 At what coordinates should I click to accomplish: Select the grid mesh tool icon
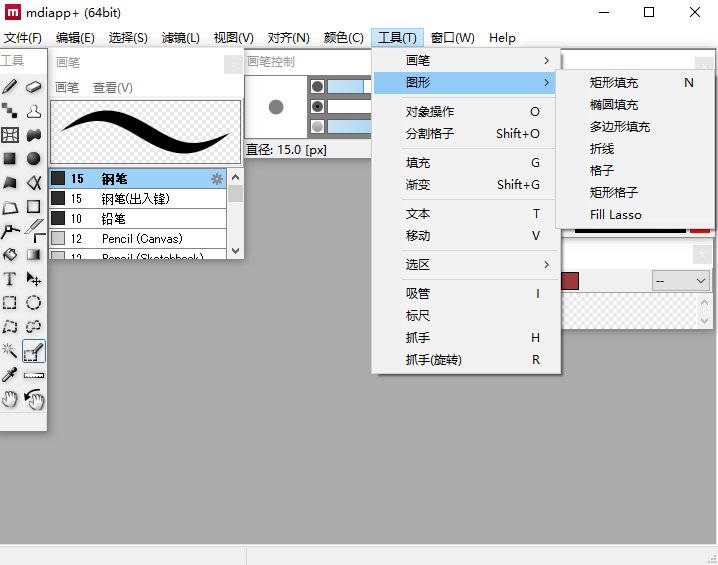pos(10,135)
